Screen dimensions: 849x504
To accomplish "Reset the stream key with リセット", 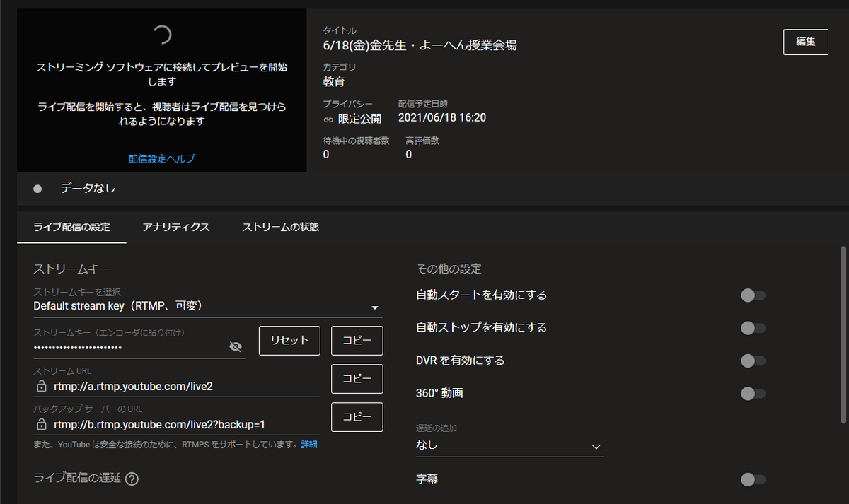I will (289, 341).
